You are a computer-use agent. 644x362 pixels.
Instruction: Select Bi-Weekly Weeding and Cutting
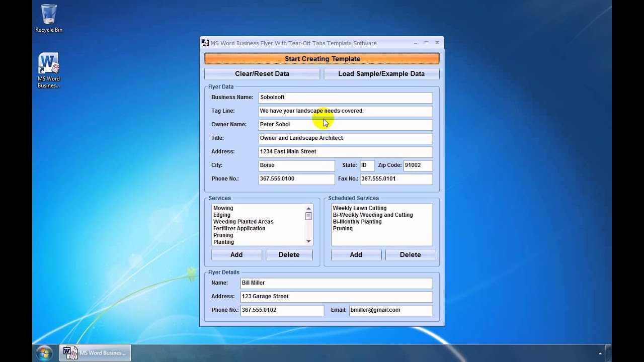click(x=373, y=215)
